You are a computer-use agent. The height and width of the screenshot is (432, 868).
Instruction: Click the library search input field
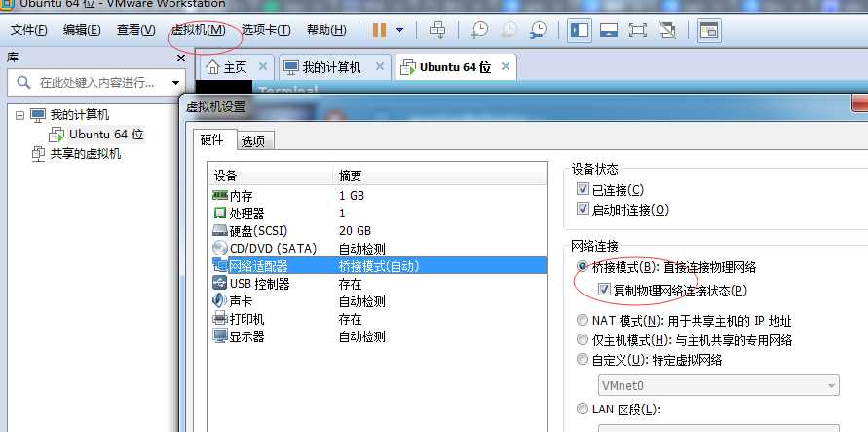(x=96, y=83)
